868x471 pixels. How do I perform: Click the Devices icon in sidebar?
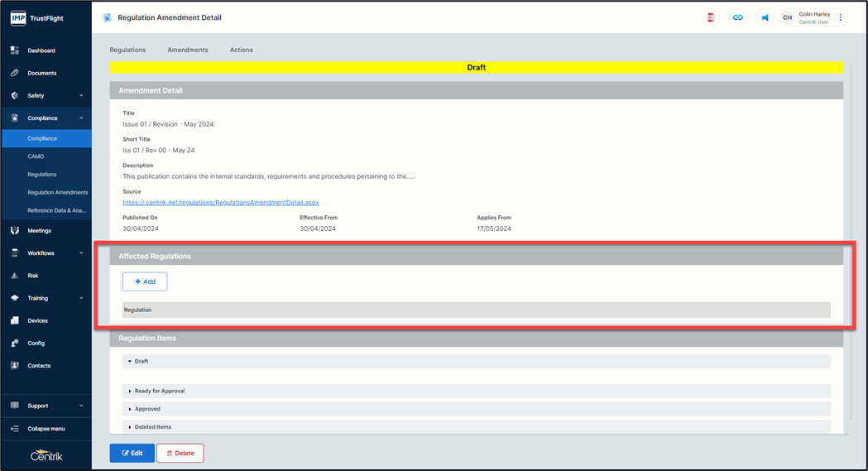coord(15,320)
